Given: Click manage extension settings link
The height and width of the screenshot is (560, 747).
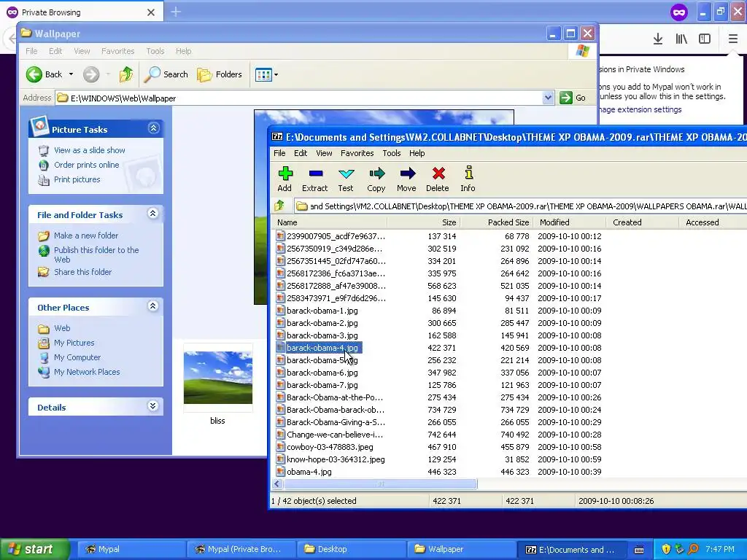Looking at the screenshot, I should (640, 109).
